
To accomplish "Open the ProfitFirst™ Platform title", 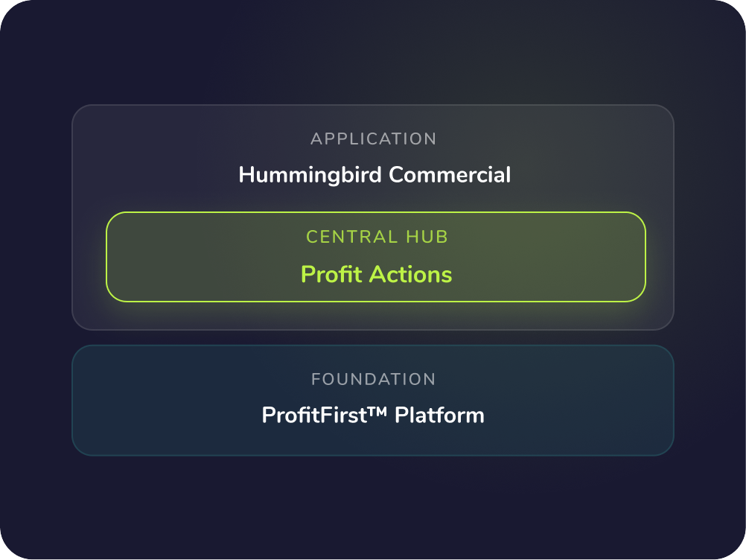I will [373, 415].
